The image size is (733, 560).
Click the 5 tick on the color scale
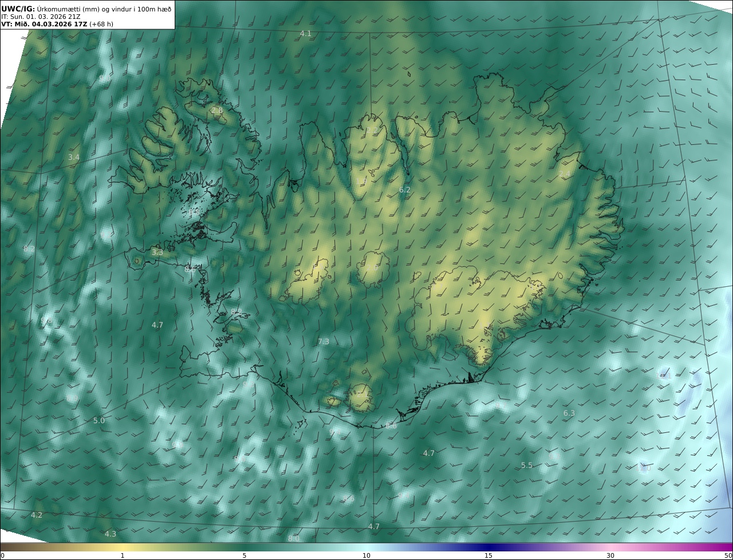pyautogui.click(x=245, y=555)
